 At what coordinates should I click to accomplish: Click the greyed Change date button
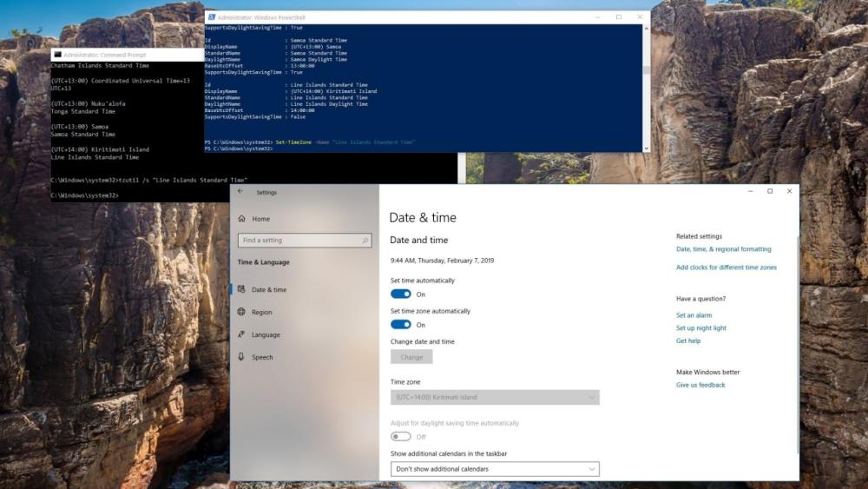(411, 357)
